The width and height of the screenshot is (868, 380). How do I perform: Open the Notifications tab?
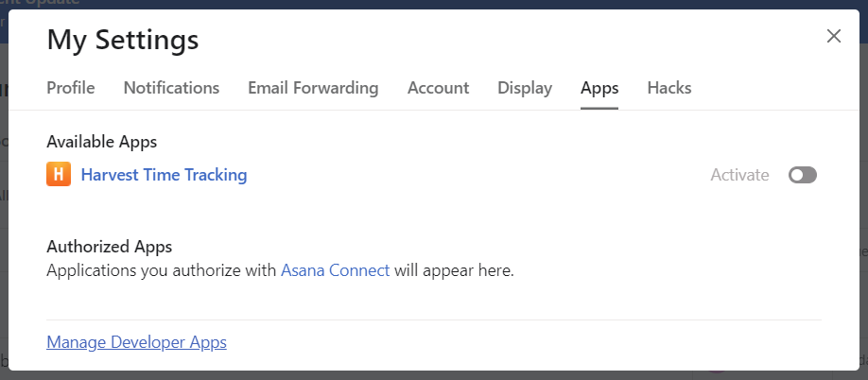pyautogui.click(x=171, y=88)
